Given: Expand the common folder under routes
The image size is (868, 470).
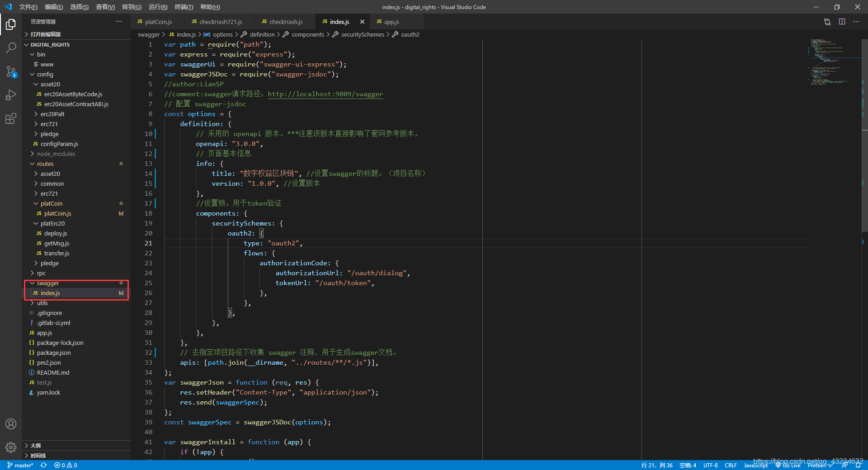Looking at the screenshot, I should coord(76,183).
